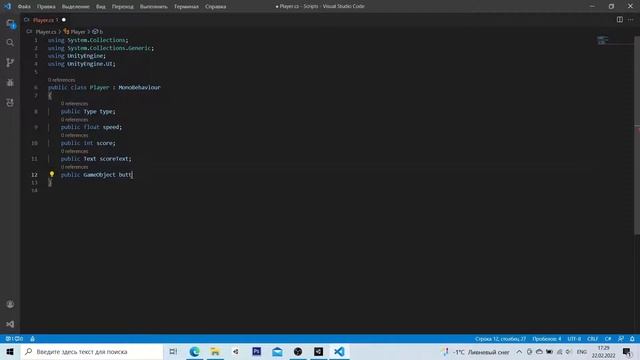Click the editor vertical scrollbar

637,135
